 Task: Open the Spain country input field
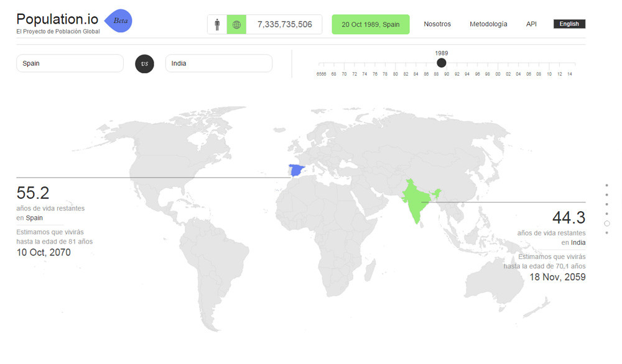click(70, 63)
